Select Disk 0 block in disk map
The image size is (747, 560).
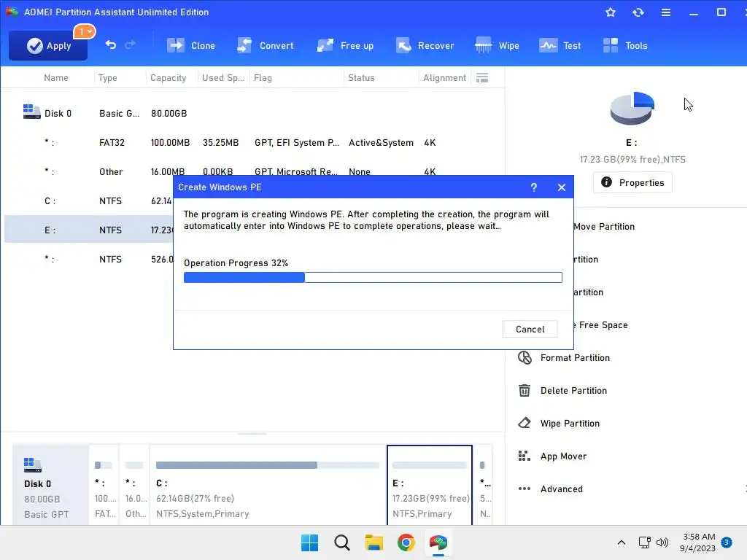pos(50,485)
